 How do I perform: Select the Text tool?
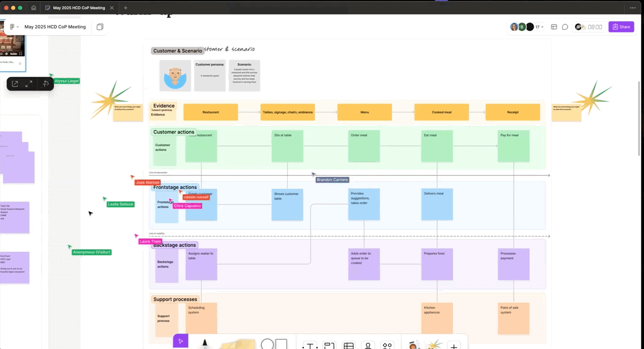309,345
